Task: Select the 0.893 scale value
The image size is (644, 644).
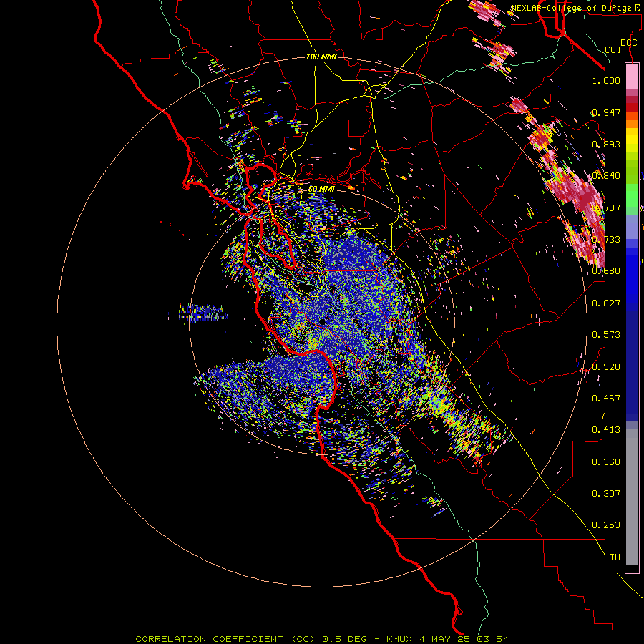Action: 606,144
